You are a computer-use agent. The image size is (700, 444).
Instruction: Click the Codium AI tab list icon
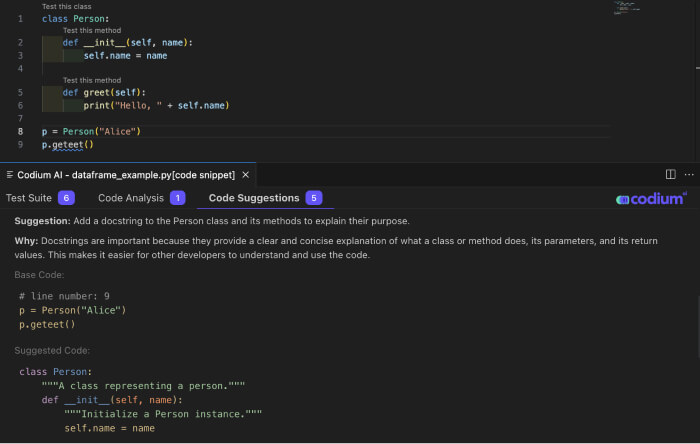9,175
